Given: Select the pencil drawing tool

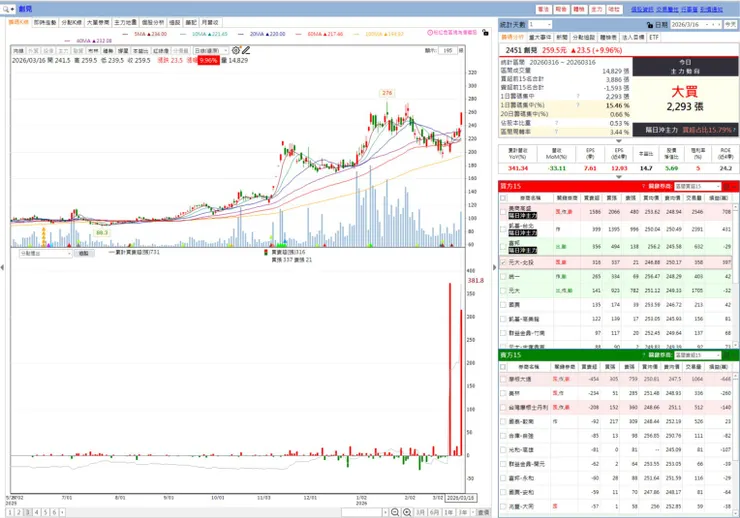Looking at the screenshot, I should [x=246, y=50].
